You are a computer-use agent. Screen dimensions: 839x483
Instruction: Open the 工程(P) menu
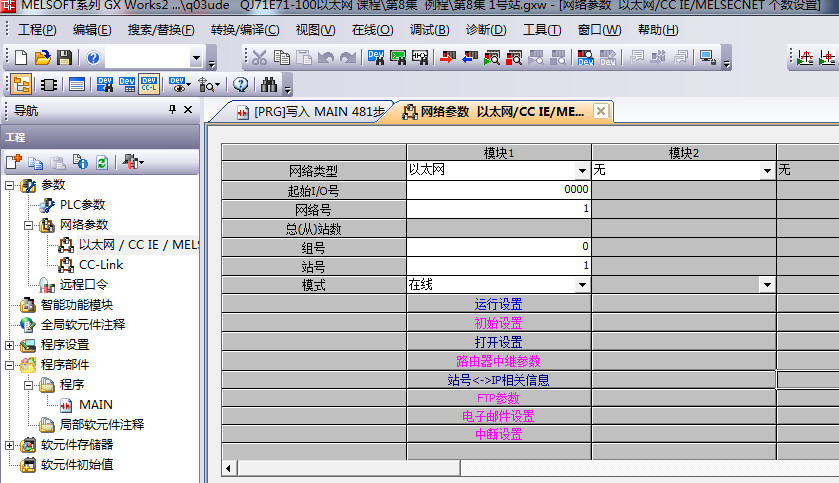[x=37, y=30]
